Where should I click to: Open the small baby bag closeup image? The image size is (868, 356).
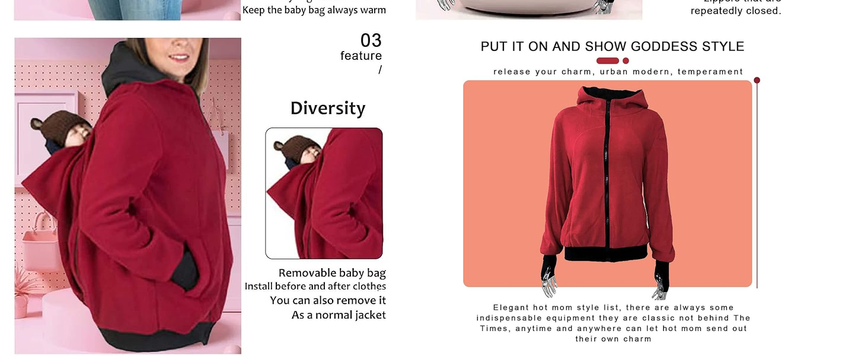click(324, 193)
